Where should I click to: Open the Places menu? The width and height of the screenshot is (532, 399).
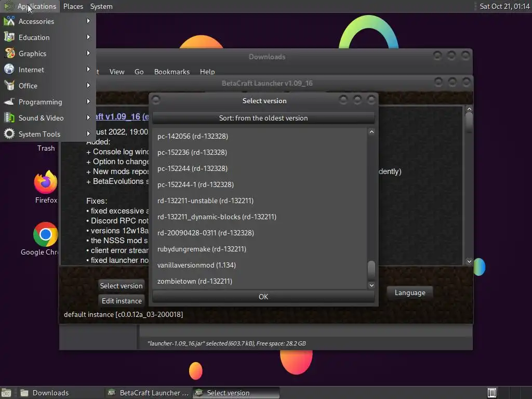pyautogui.click(x=73, y=6)
